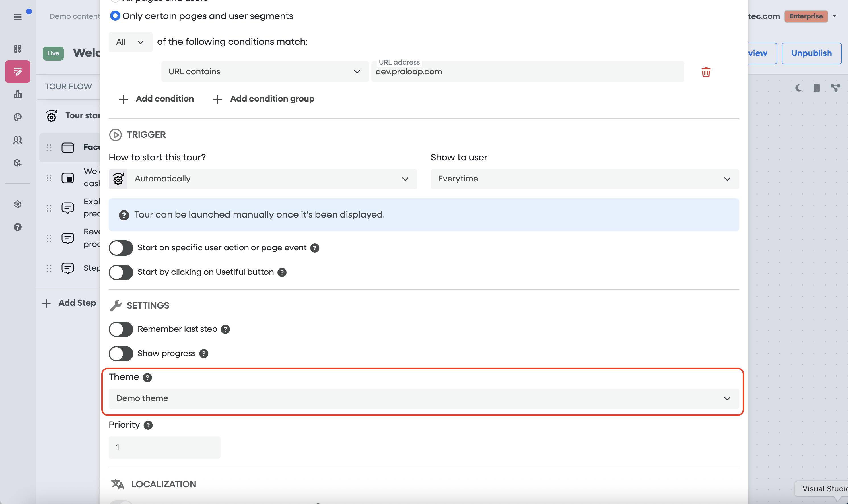Turn on Show progress toggle

tap(121, 353)
